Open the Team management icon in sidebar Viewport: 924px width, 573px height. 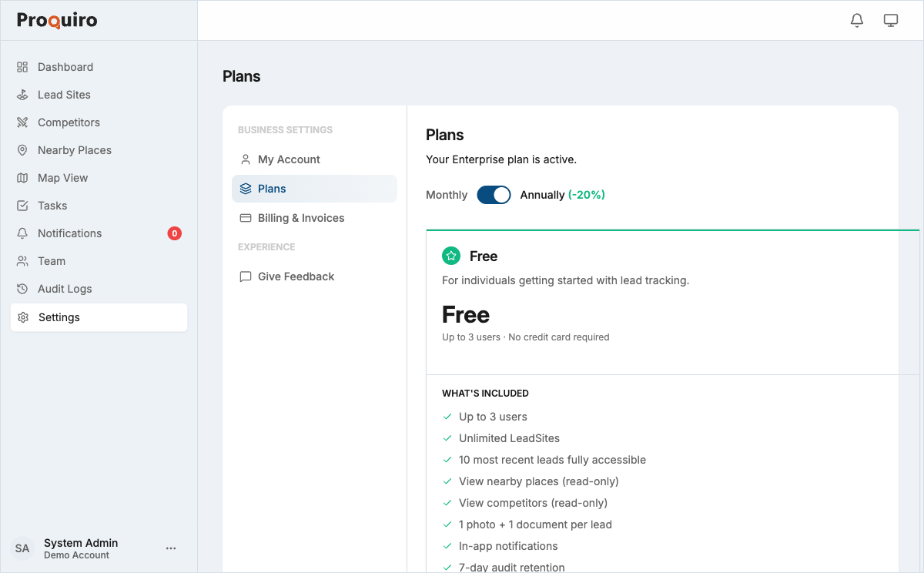pos(23,260)
